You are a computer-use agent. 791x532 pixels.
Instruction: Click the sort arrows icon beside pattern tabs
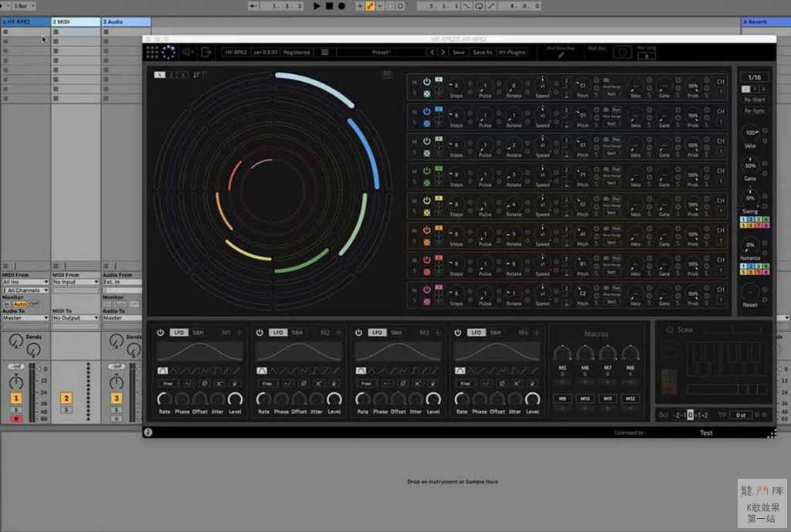(x=196, y=75)
